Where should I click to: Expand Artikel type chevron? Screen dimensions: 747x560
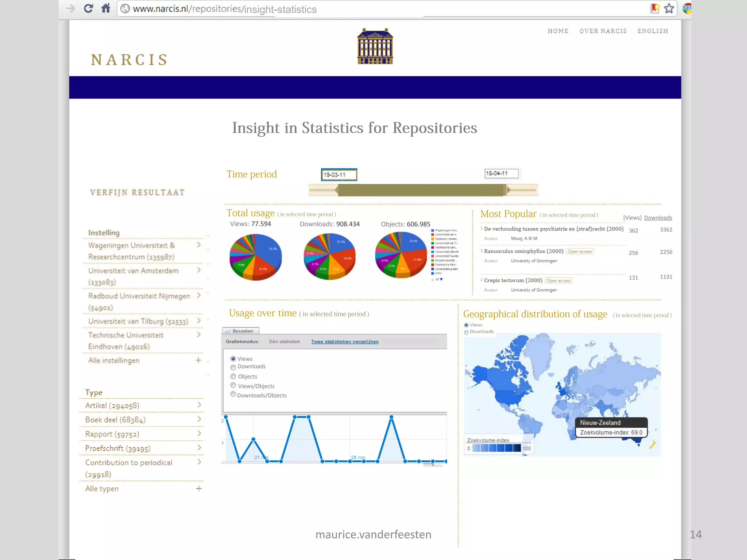tap(199, 405)
